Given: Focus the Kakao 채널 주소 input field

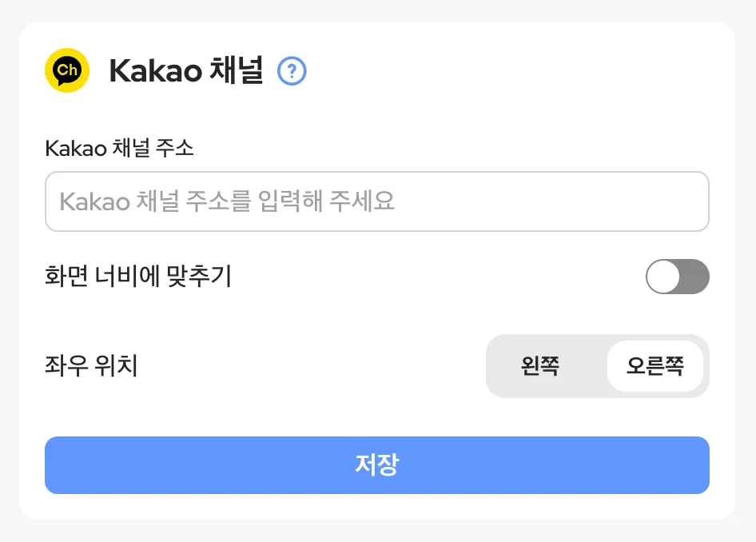Looking at the screenshot, I should pyautogui.click(x=376, y=201).
